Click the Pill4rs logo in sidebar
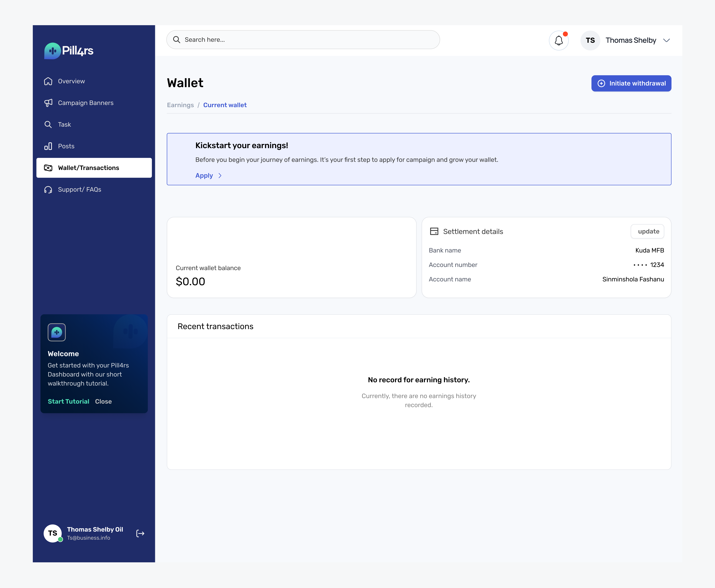Viewport: 715px width, 588px height. [69, 51]
